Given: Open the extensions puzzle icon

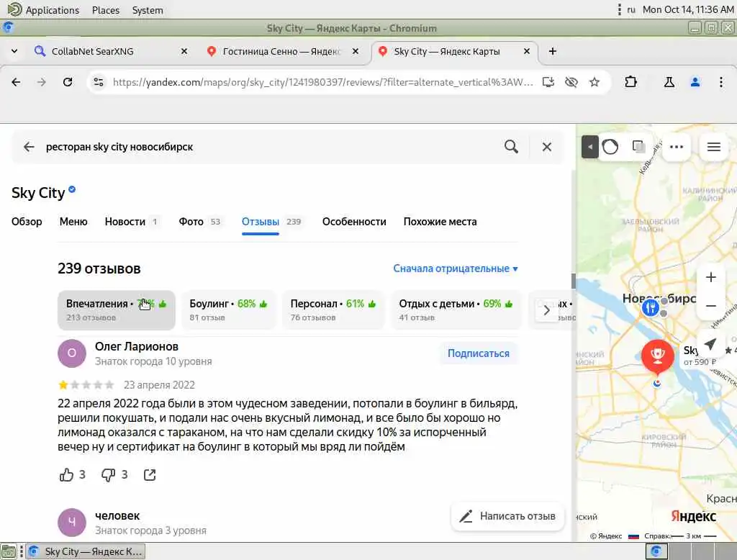Looking at the screenshot, I should tap(630, 82).
